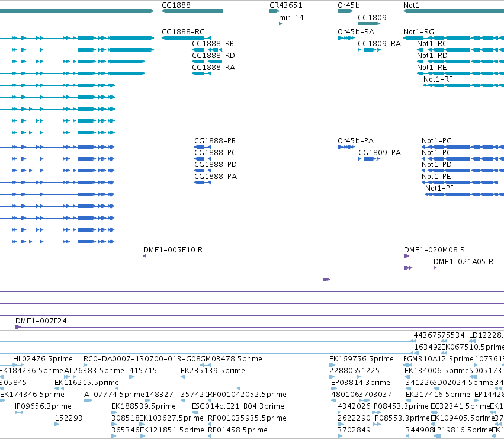Select transcript CG1809-RA
Image resolution: width=504 pixels, height=439 pixels.
370,50
